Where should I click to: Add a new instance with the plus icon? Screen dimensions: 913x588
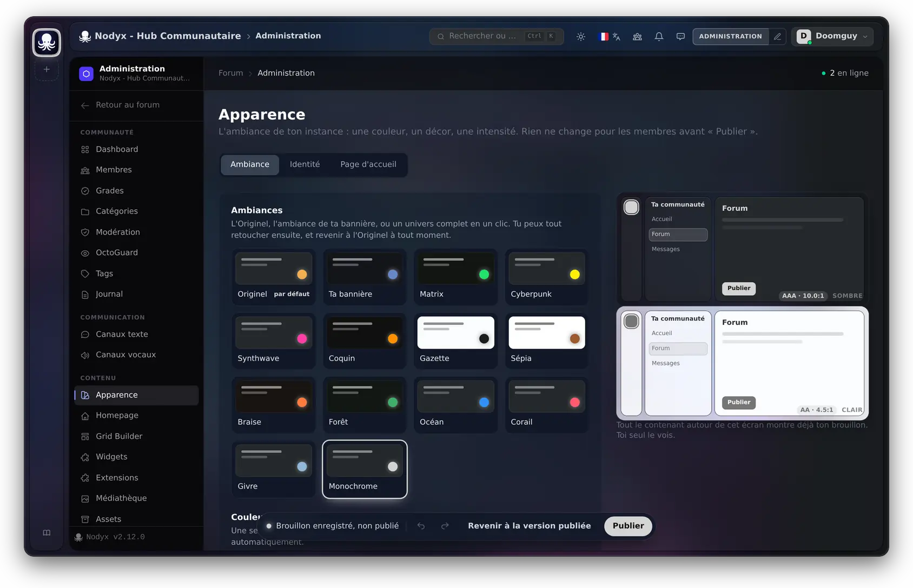point(47,70)
